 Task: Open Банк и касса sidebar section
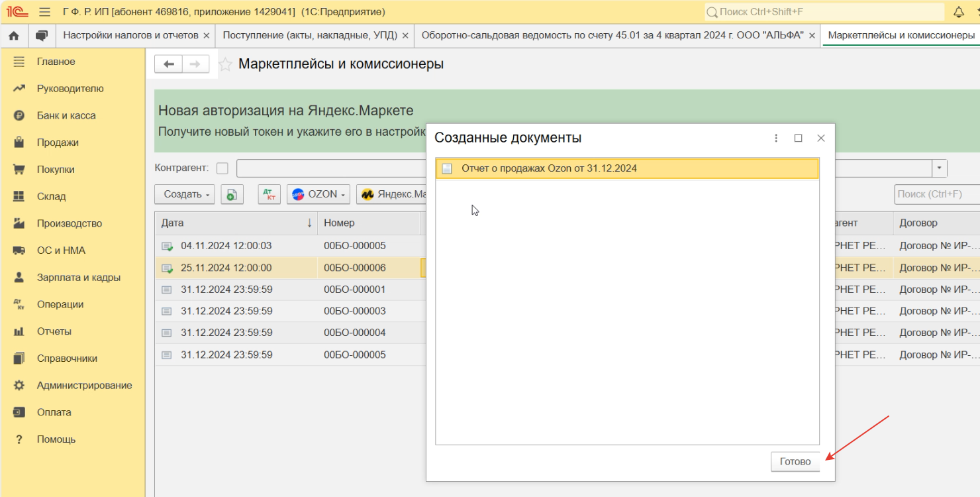pyautogui.click(x=66, y=115)
